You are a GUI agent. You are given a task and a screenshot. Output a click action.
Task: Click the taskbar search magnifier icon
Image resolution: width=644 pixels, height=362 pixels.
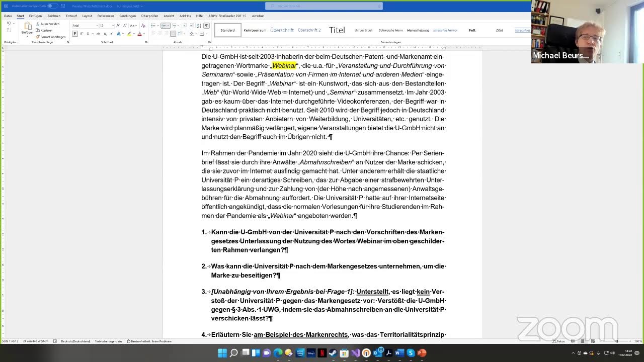233,353
